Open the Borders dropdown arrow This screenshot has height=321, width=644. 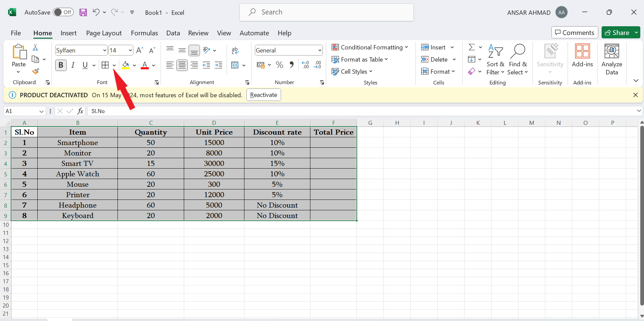point(114,65)
